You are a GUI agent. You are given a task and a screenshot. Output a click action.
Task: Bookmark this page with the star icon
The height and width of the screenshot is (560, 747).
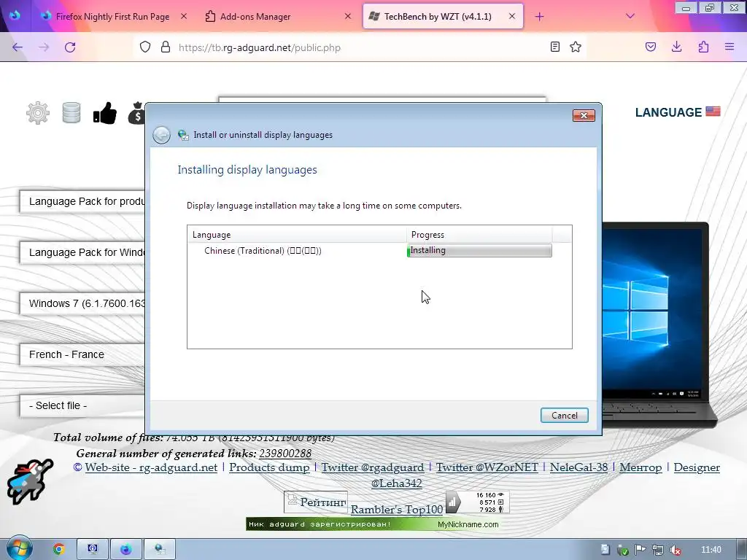(x=576, y=47)
